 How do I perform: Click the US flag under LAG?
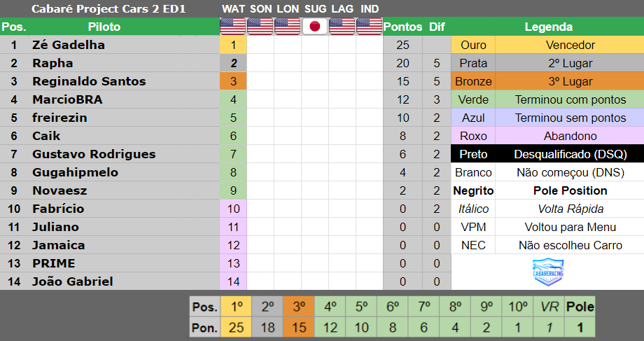342,27
